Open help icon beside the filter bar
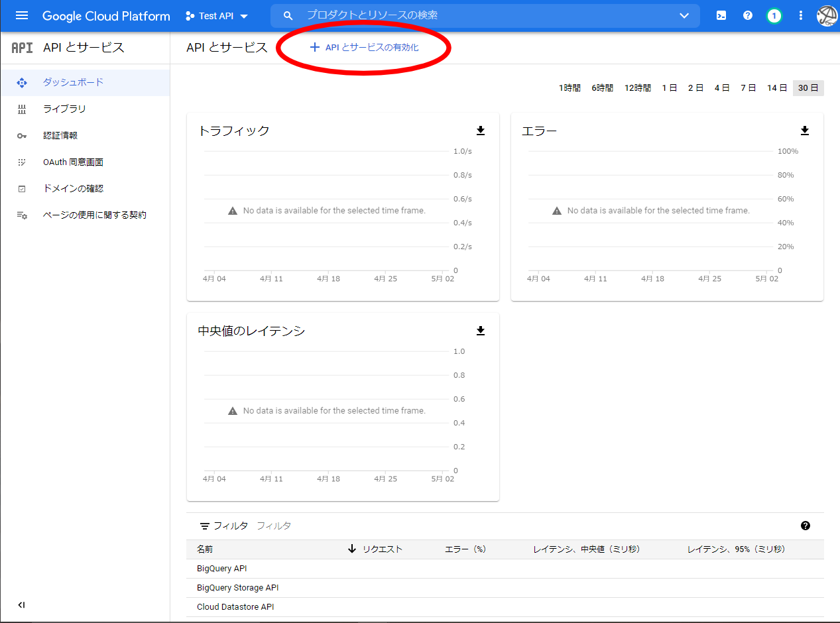This screenshot has width=840, height=623. pos(806,526)
